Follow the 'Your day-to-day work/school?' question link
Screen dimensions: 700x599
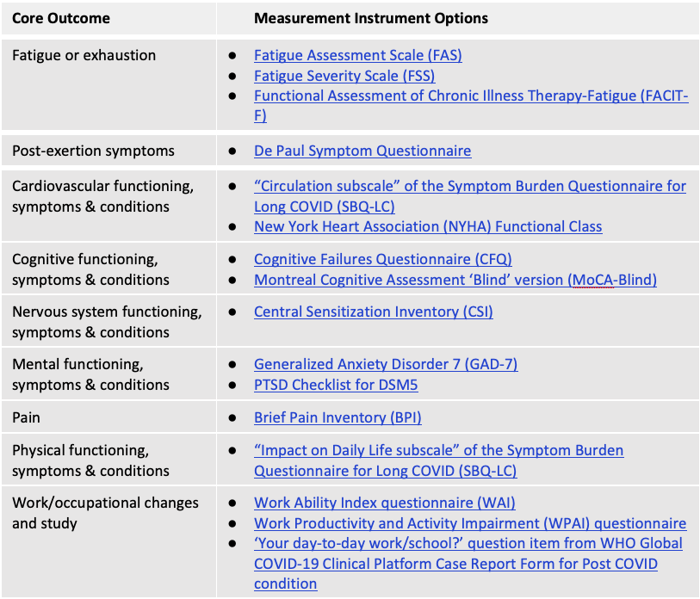(468, 544)
